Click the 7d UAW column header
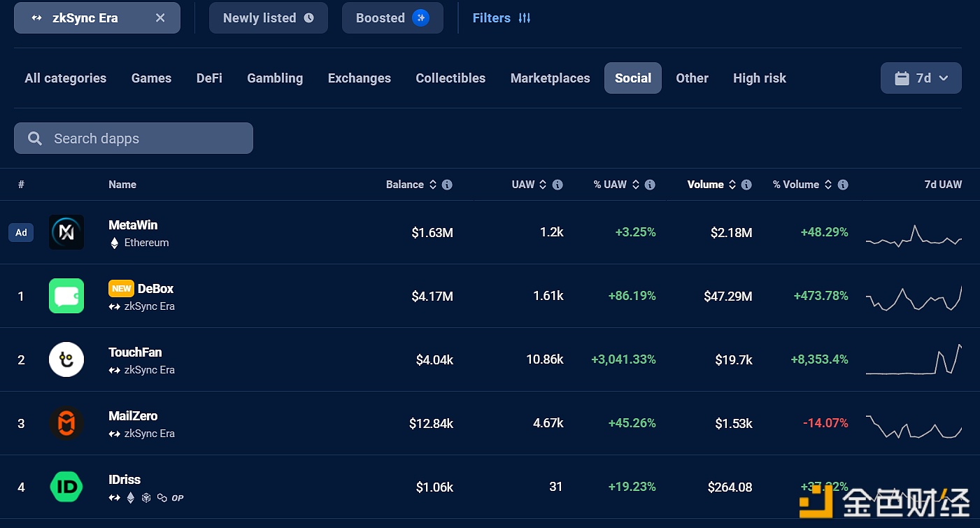Image resolution: width=980 pixels, height=528 pixels. (943, 185)
